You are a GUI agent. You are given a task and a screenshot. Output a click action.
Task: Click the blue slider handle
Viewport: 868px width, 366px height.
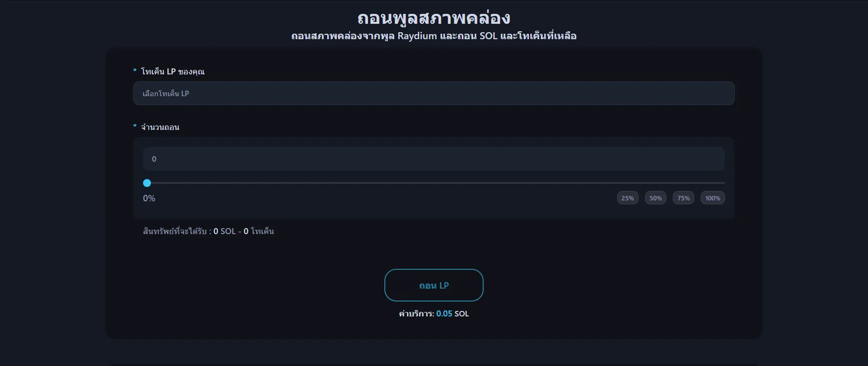[x=147, y=183]
